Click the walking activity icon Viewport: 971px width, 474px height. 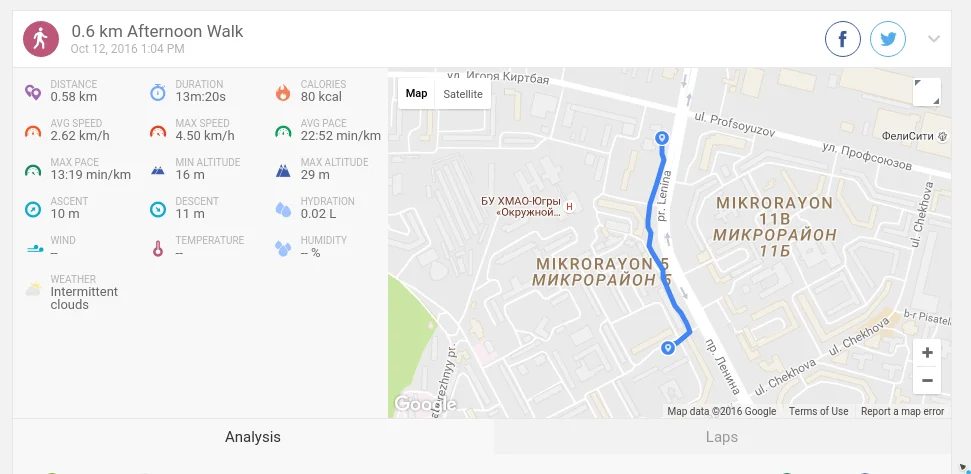point(41,39)
